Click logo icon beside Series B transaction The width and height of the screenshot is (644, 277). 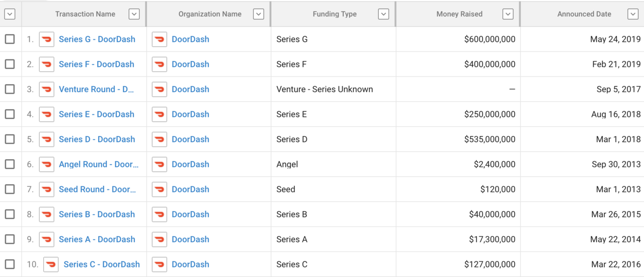point(47,215)
